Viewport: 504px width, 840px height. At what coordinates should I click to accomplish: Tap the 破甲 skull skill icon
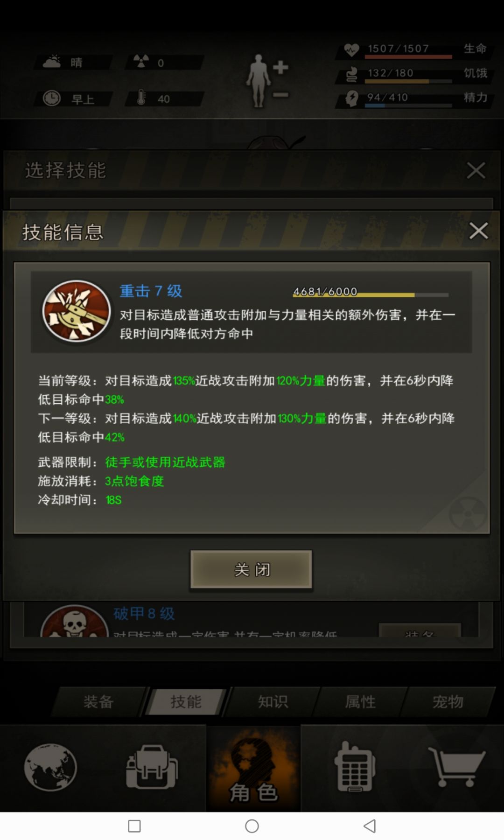pos(75,621)
